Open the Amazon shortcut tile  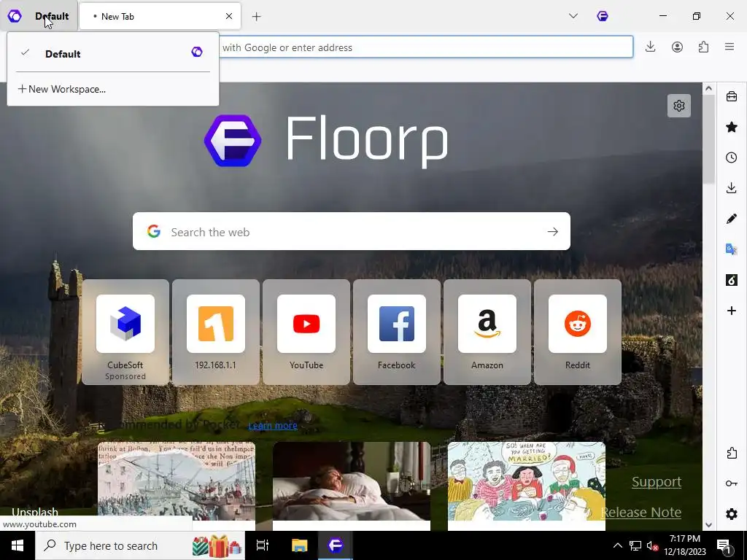click(487, 332)
